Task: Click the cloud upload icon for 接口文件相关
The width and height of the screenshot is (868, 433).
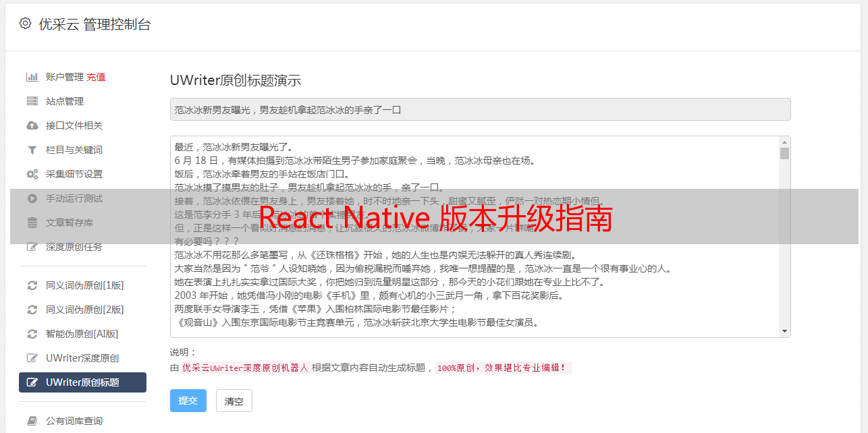Action: point(32,125)
